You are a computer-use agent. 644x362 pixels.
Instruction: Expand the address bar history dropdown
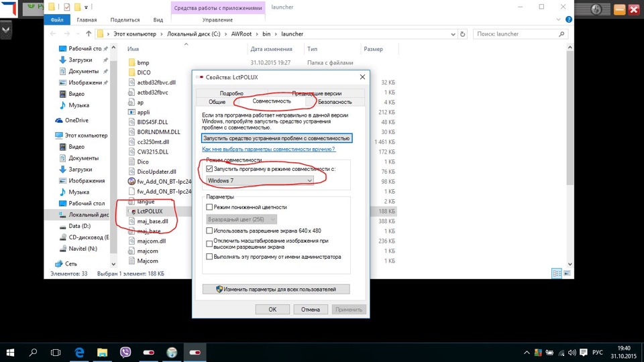coord(453,34)
